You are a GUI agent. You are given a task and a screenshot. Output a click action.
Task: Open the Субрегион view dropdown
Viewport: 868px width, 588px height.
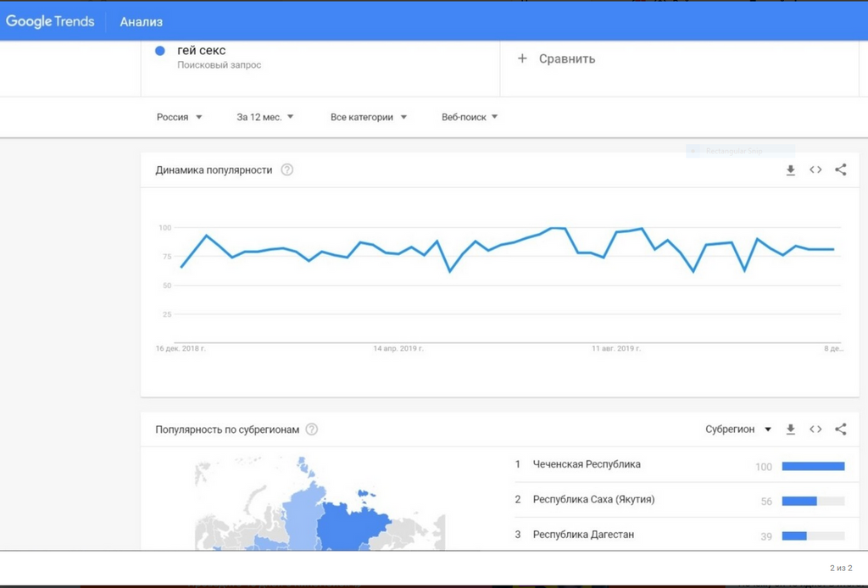[738, 430]
